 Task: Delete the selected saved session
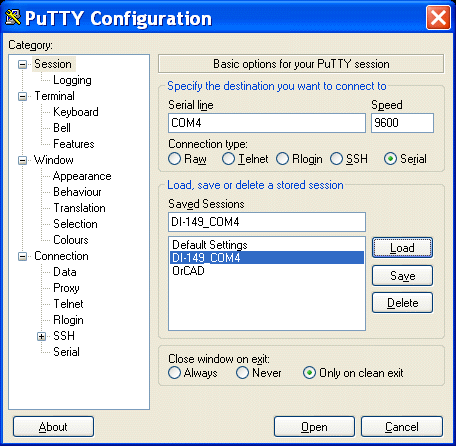[x=402, y=303]
